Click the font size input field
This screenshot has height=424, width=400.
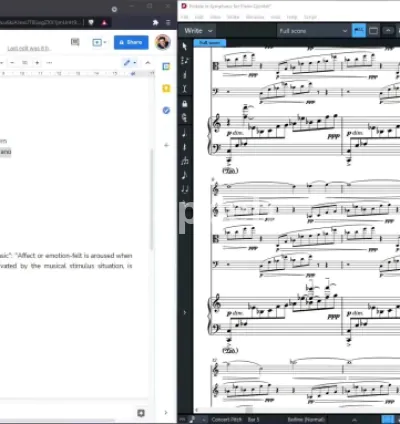pos(25,62)
